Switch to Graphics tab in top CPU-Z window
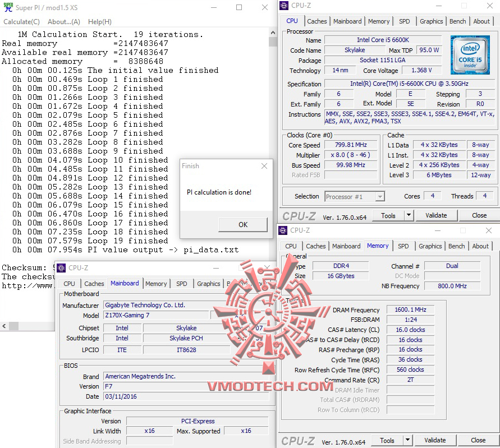The width and height of the screenshot is (500, 448). [x=431, y=21]
